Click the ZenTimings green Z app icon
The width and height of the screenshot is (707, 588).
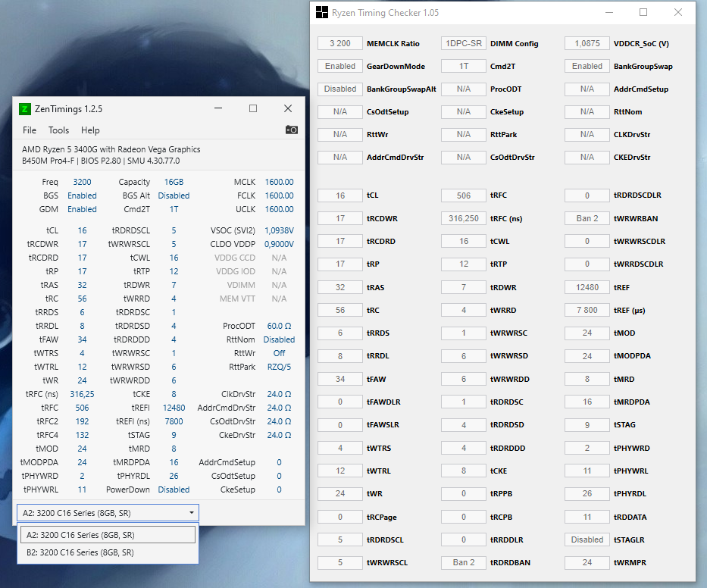point(25,109)
